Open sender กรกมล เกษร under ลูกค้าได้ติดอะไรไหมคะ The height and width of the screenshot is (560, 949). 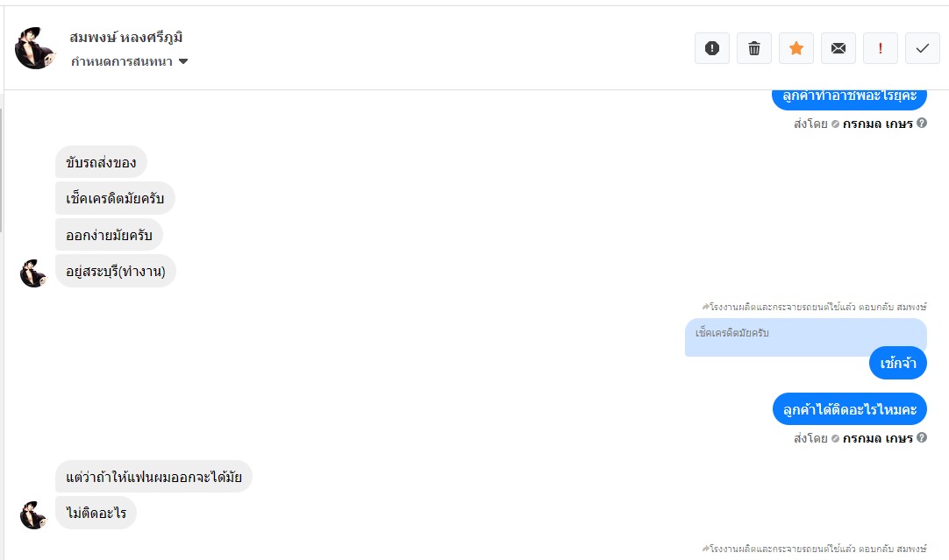(x=877, y=437)
